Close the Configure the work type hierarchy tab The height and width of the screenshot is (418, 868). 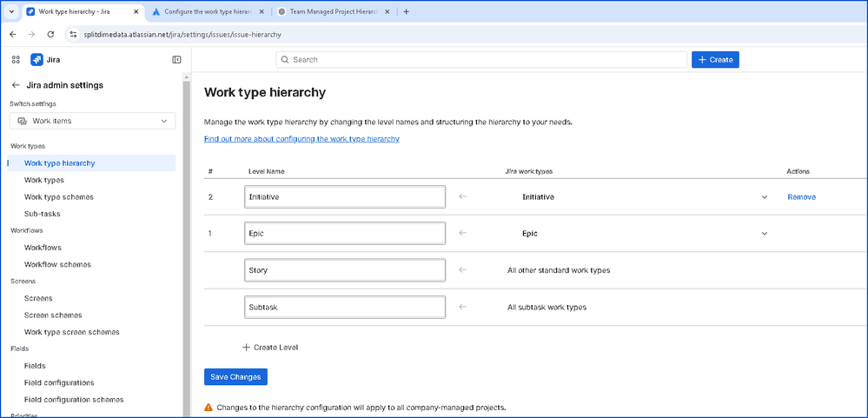(262, 11)
